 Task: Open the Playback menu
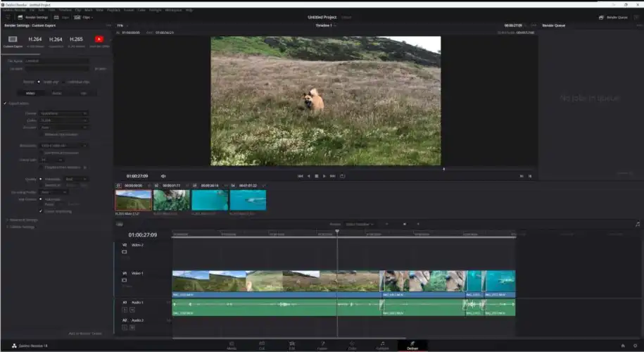[x=113, y=10]
